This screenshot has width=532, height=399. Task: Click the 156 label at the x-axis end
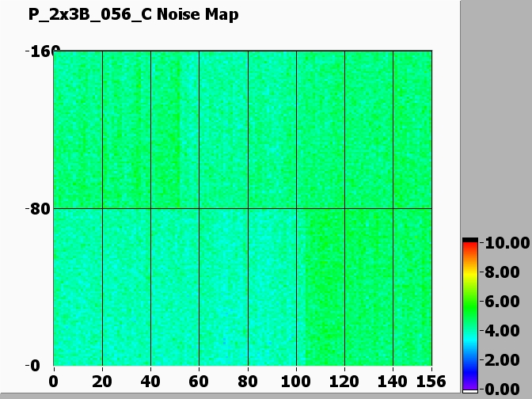[x=430, y=381]
